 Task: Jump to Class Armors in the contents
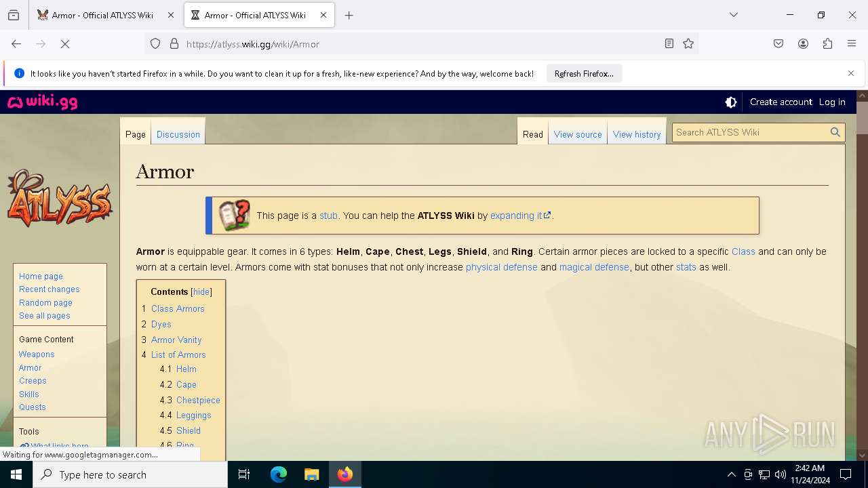pos(178,308)
